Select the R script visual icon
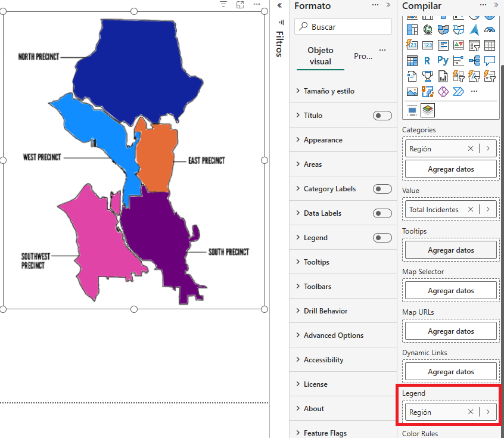 click(427, 61)
